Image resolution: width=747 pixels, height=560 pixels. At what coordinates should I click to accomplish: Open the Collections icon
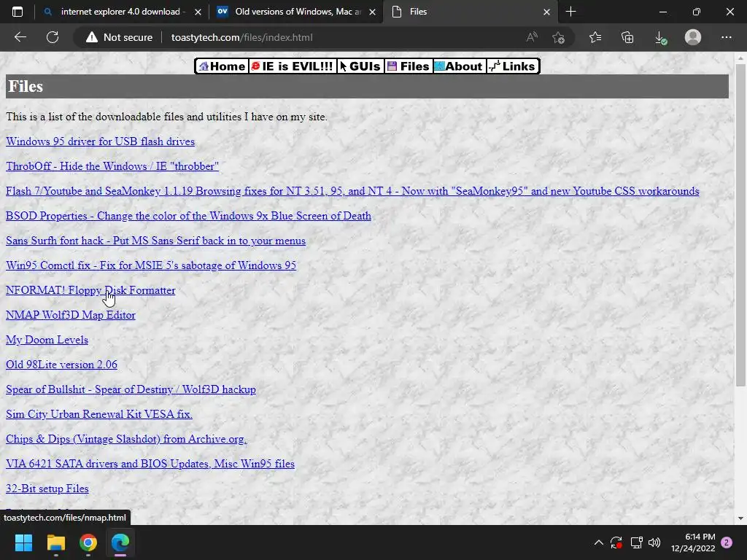point(627,37)
